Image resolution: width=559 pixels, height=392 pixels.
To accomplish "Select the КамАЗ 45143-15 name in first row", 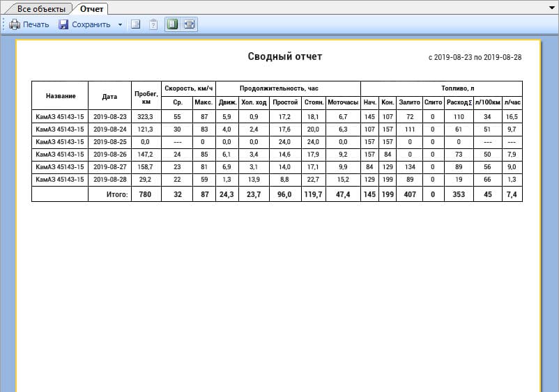I will [x=60, y=117].
